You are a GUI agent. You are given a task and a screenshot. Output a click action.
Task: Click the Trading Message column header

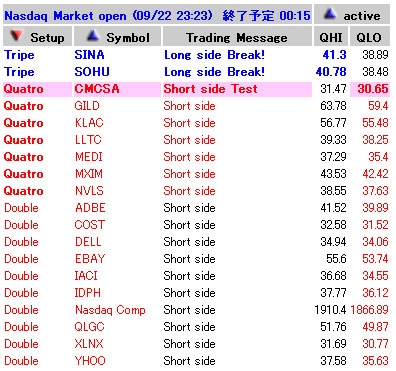pyautogui.click(x=237, y=36)
